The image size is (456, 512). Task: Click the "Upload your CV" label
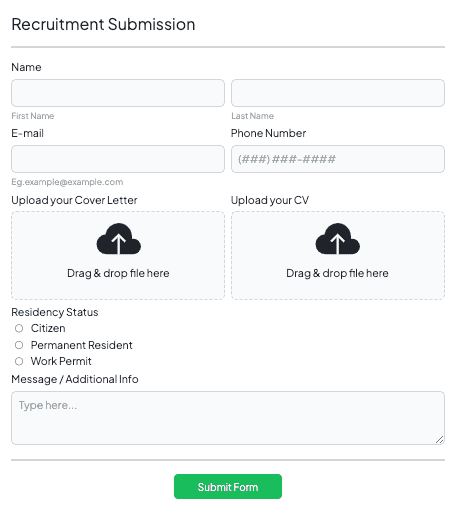(270, 200)
